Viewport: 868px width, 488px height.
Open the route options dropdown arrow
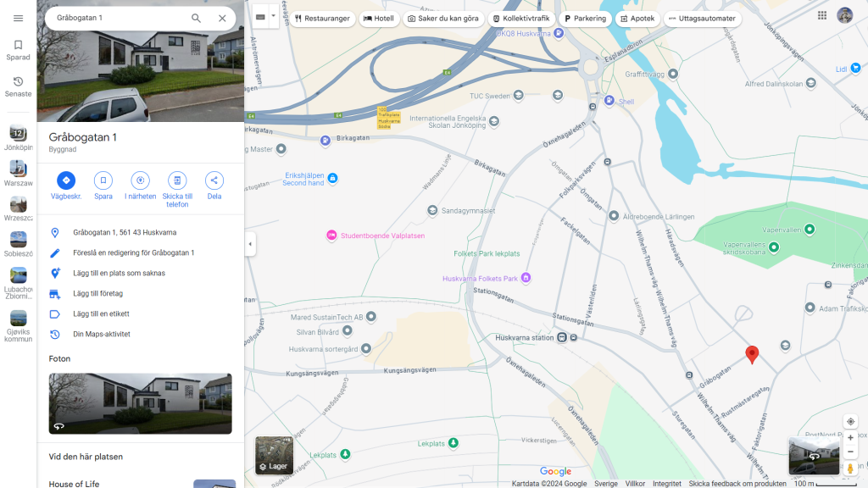pyautogui.click(x=273, y=17)
